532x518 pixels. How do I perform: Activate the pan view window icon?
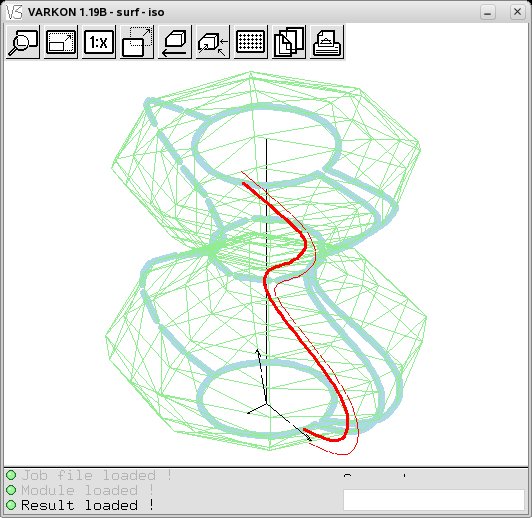coord(137,42)
